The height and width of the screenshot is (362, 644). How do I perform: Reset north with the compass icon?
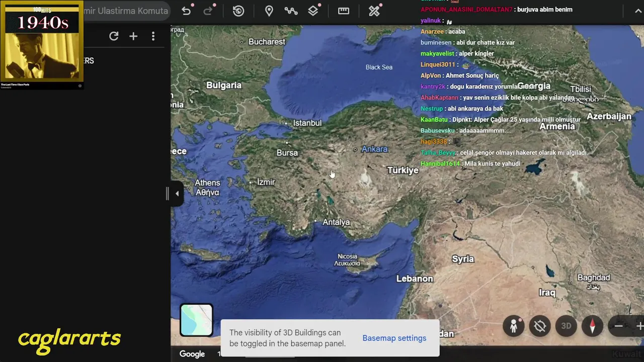tap(592, 326)
